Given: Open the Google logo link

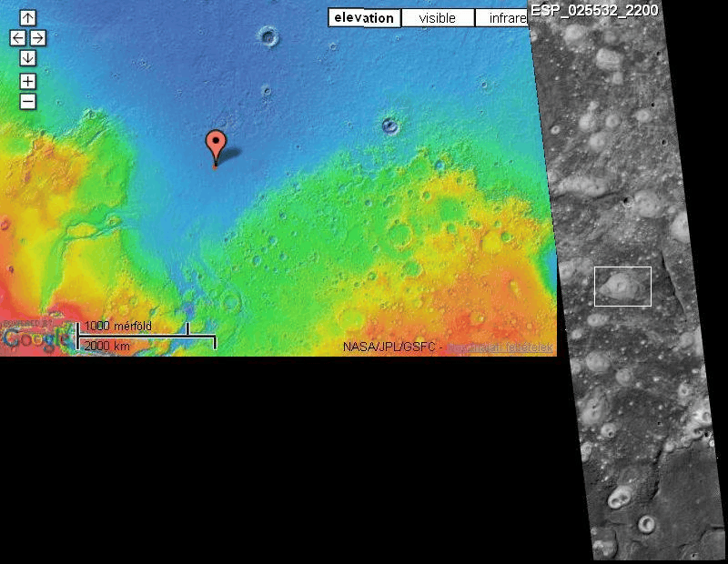Looking at the screenshot, I should [x=35, y=337].
